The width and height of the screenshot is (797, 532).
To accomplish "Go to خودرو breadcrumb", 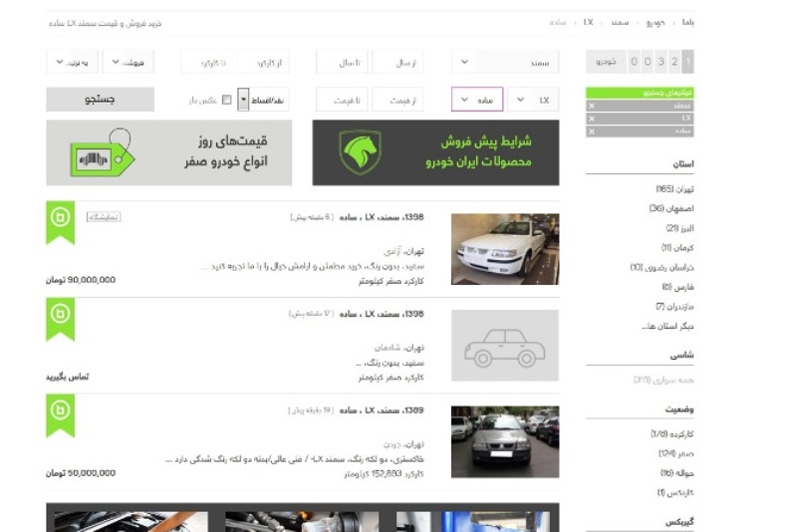I will (x=656, y=22).
